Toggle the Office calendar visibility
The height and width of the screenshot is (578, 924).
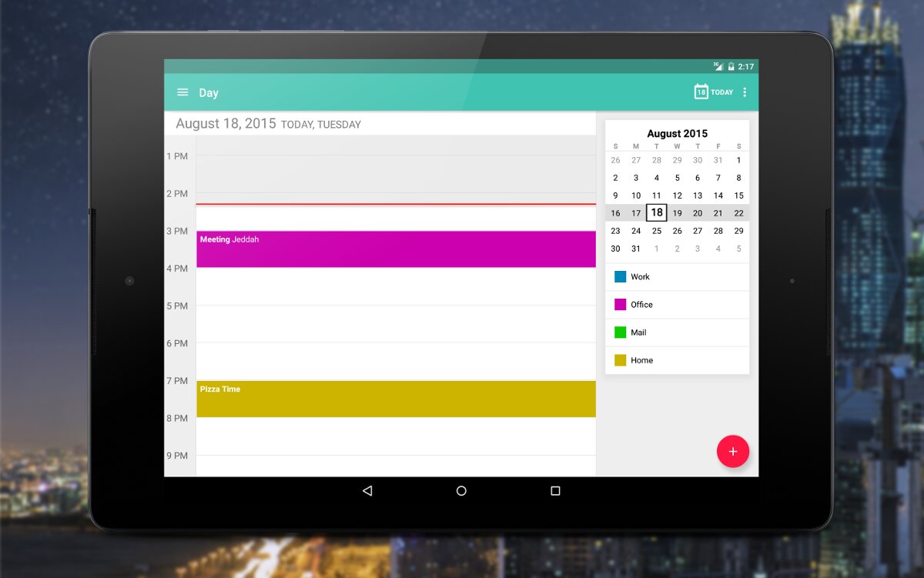tap(621, 305)
